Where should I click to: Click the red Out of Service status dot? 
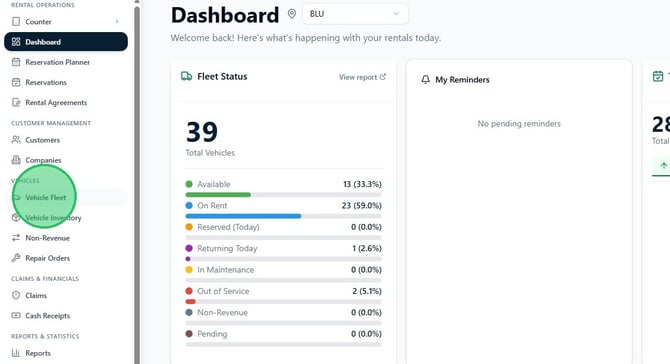click(x=189, y=291)
